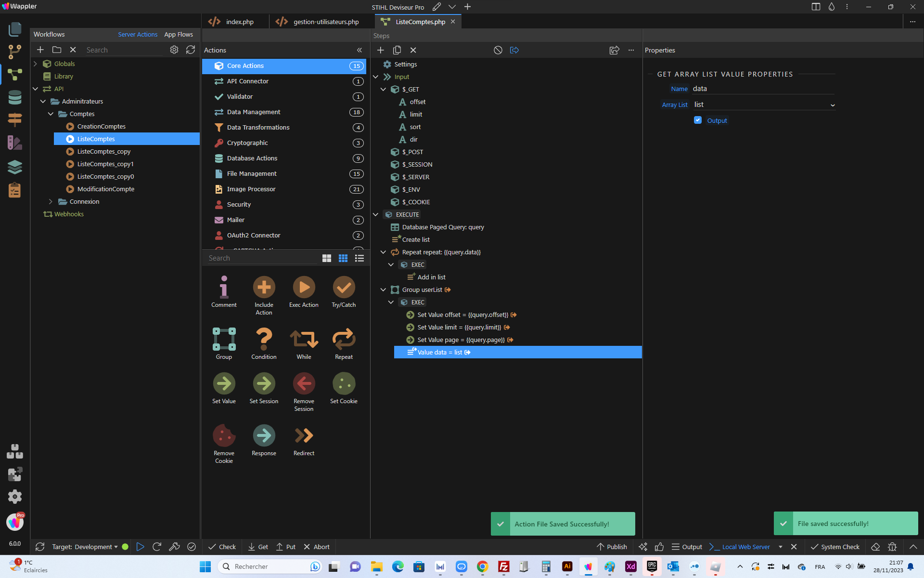Image resolution: width=924 pixels, height=578 pixels.
Task: Collapse the Comptes folder
Action: tap(51, 114)
